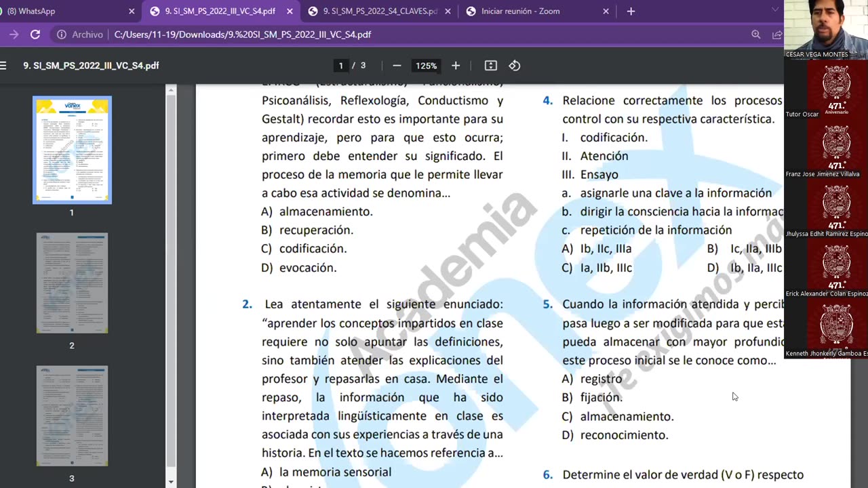868x488 pixels.
Task: Click answer option 'A) almacenamiento.'
Action: pyautogui.click(x=317, y=211)
